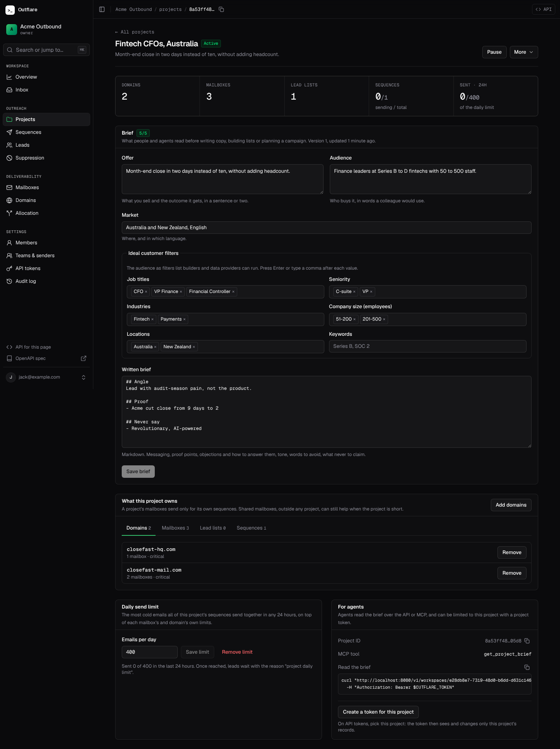The width and height of the screenshot is (560, 749).
Task: Expand the jack@example.com account switcher
Action: click(x=46, y=377)
